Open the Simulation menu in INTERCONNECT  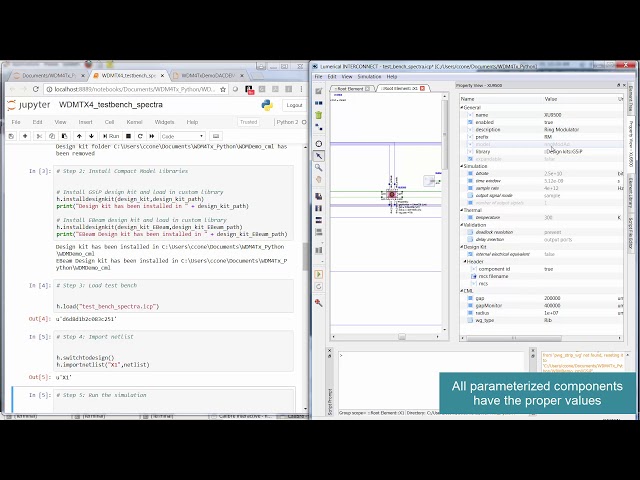coord(369,77)
